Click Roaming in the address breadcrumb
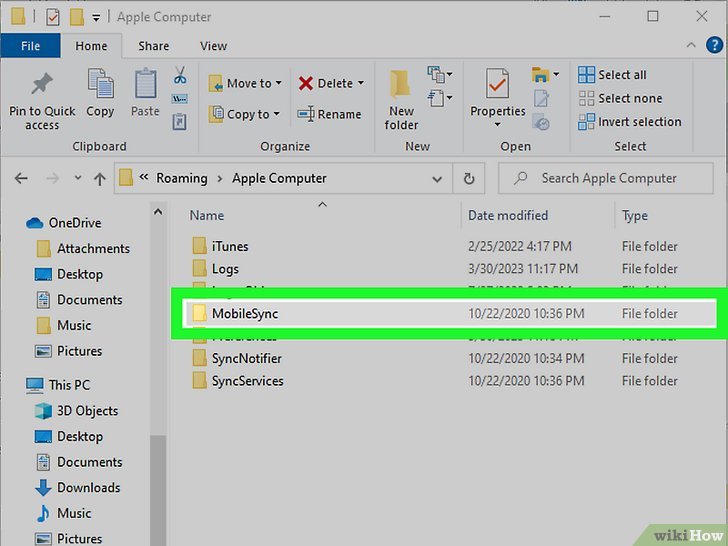The image size is (728, 546). click(182, 178)
